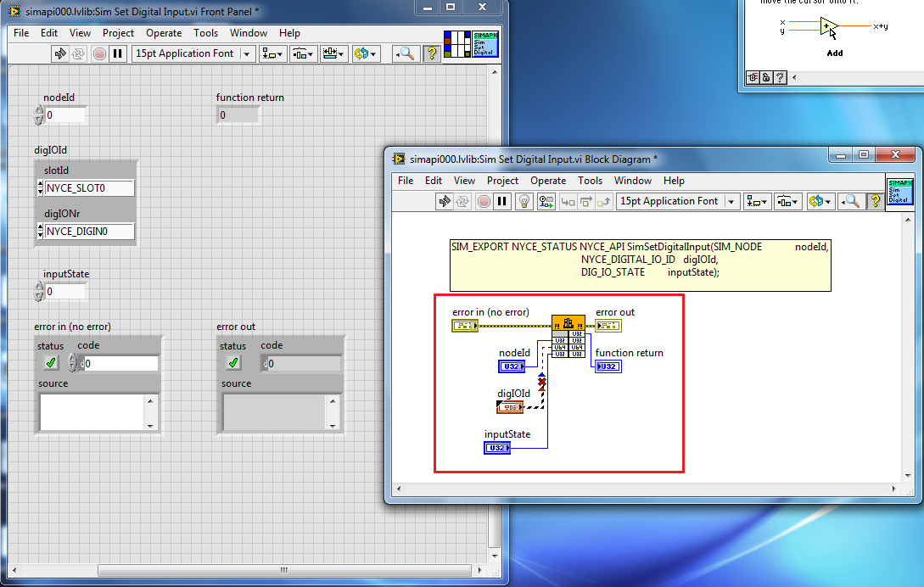The width and height of the screenshot is (924, 587).
Task: Select the error out cluster terminal
Action: (x=608, y=326)
